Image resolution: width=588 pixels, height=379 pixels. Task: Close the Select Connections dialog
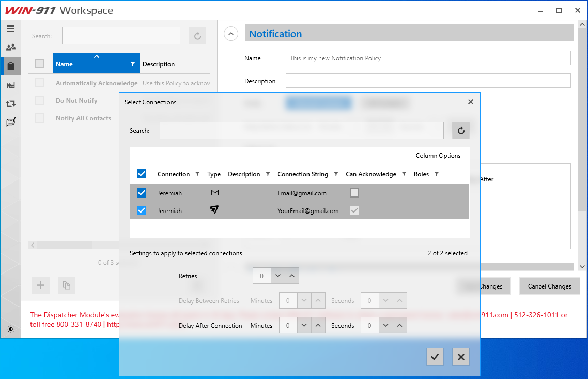[x=471, y=102]
